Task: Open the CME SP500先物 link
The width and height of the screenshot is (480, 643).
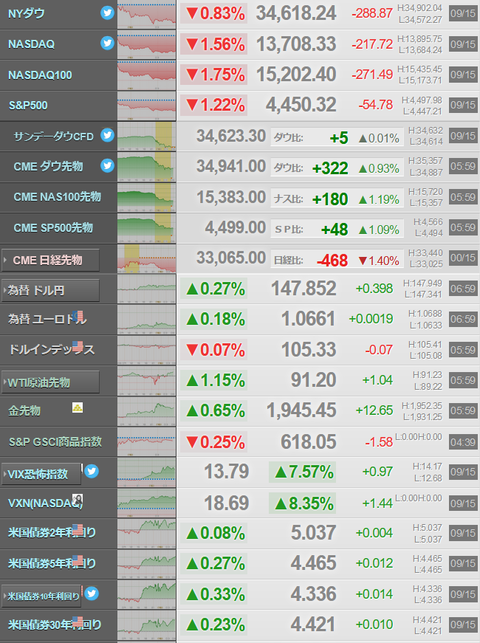Action: coord(53,228)
